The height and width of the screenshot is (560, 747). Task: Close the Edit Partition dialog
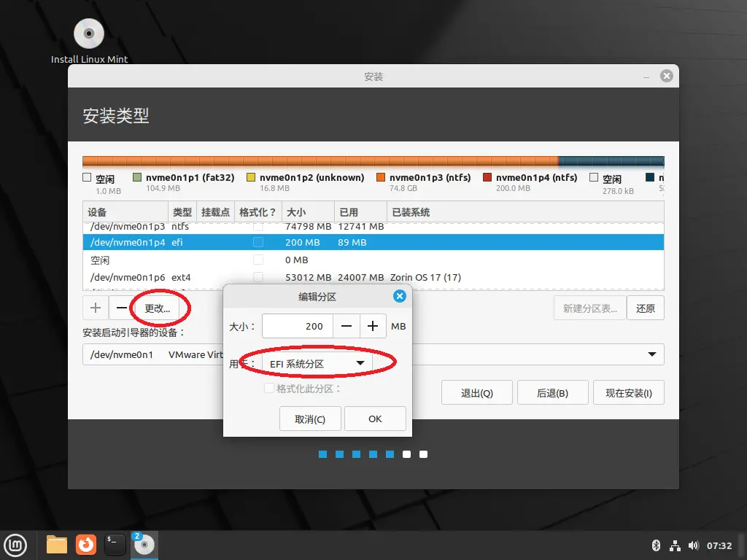click(x=399, y=296)
